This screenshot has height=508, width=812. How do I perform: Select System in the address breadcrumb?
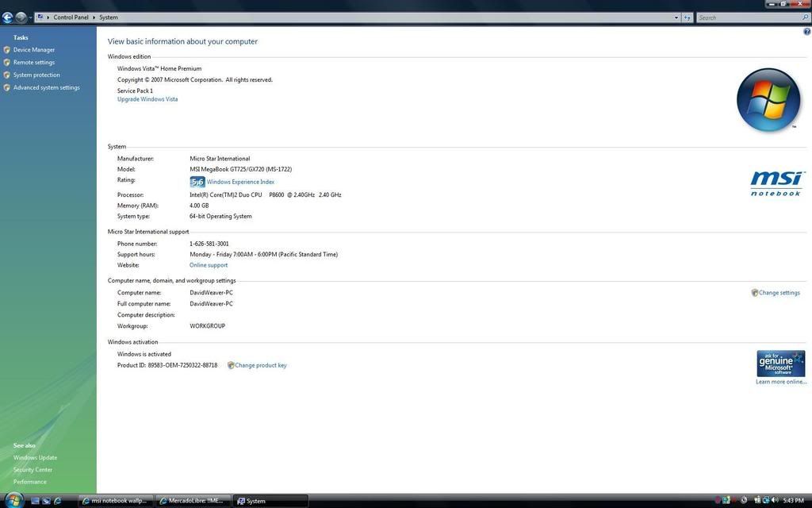click(x=108, y=17)
